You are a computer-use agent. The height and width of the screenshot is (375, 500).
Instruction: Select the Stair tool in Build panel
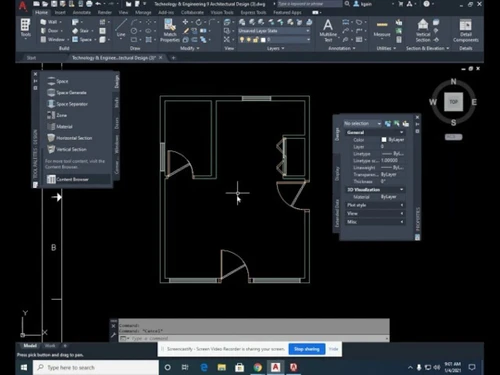coord(80,31)
